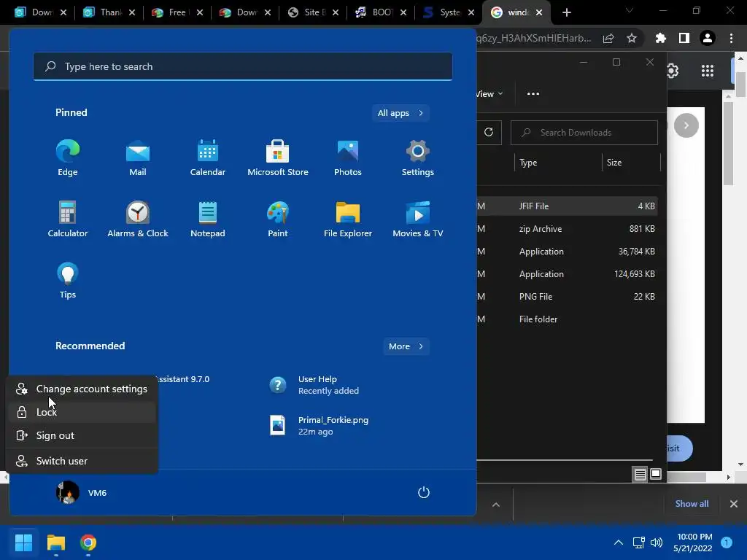Screen dimensions: 747x560
Task: Click the volume icon in system tray
Action: (x=657, y=542)
